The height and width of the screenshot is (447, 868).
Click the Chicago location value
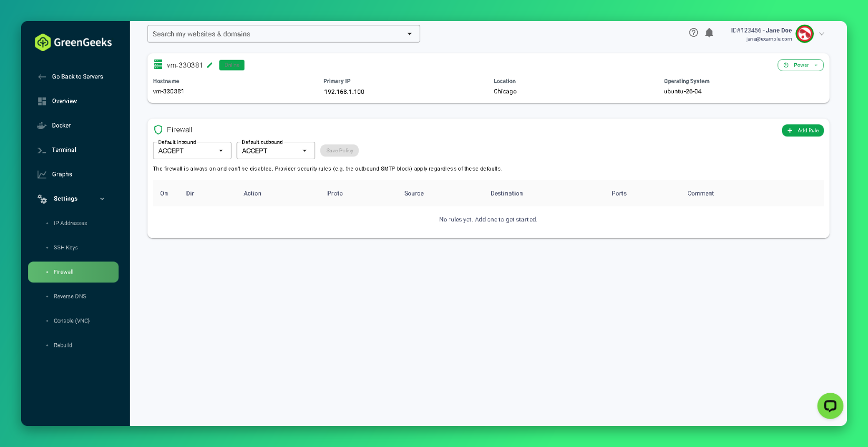click(x=505, y=92)
